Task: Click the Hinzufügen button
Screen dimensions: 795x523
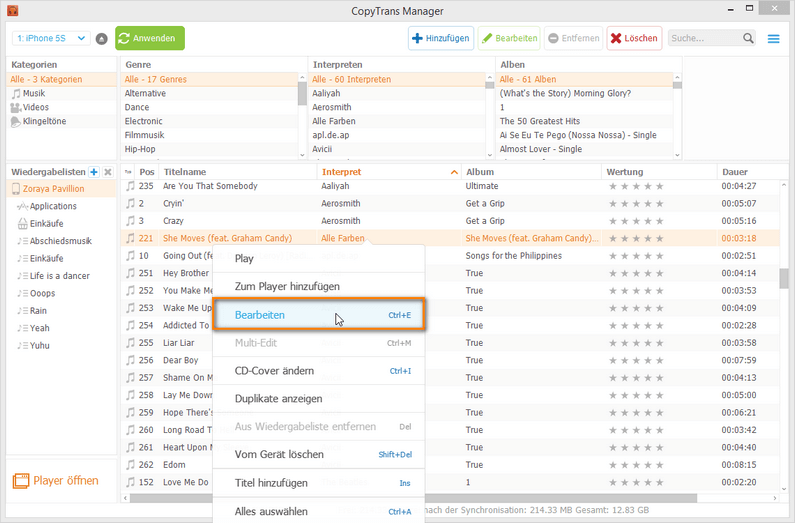Action: tap(441, 39)
